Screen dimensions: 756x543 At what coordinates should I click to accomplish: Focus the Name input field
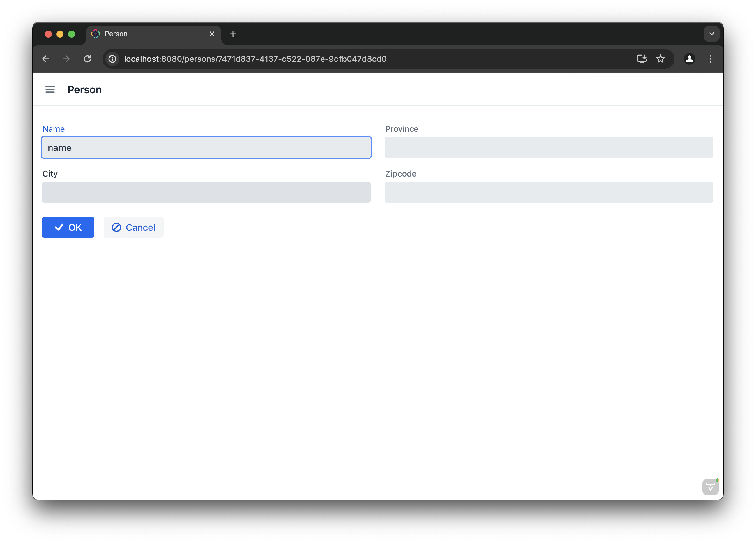coord(206,147)
